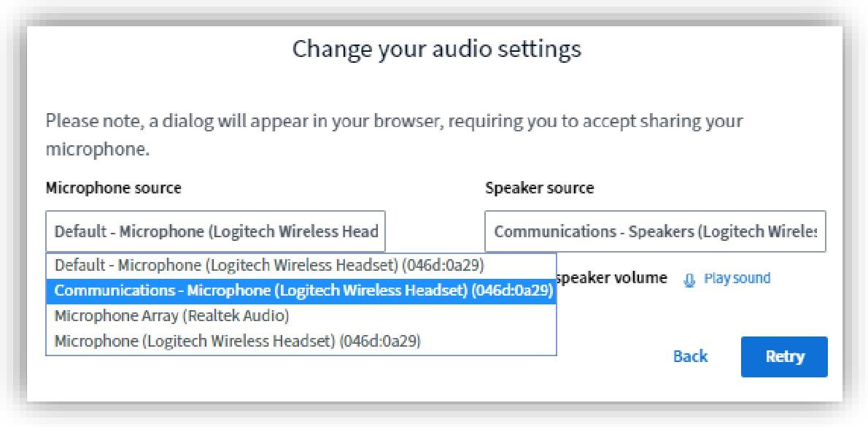The height and width of the screenshot is (427, 868).
Task: Click the "Microphone source" label
Action: point(114,188)
